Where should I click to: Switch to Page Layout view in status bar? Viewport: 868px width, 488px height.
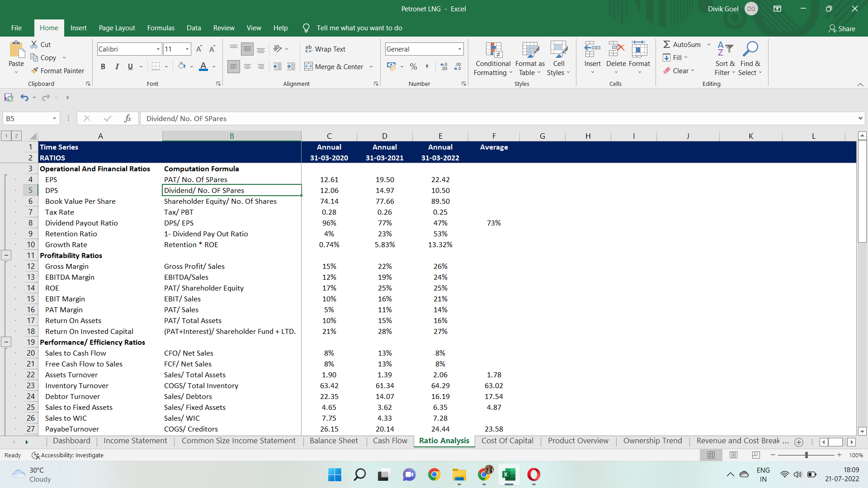coord(733,455)
